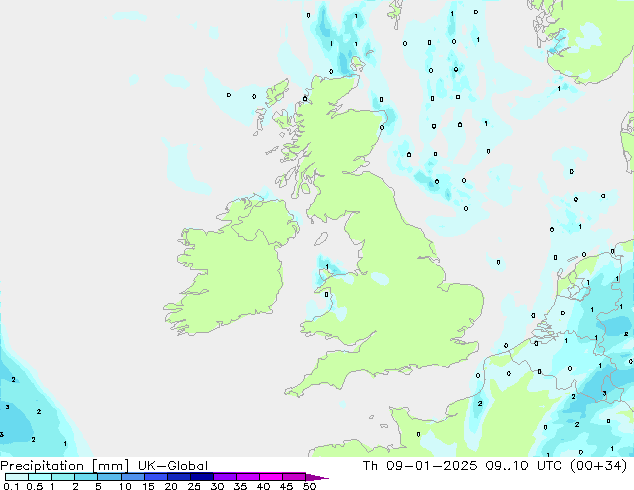Click the legend arrow tip above 50 mm

317,477
